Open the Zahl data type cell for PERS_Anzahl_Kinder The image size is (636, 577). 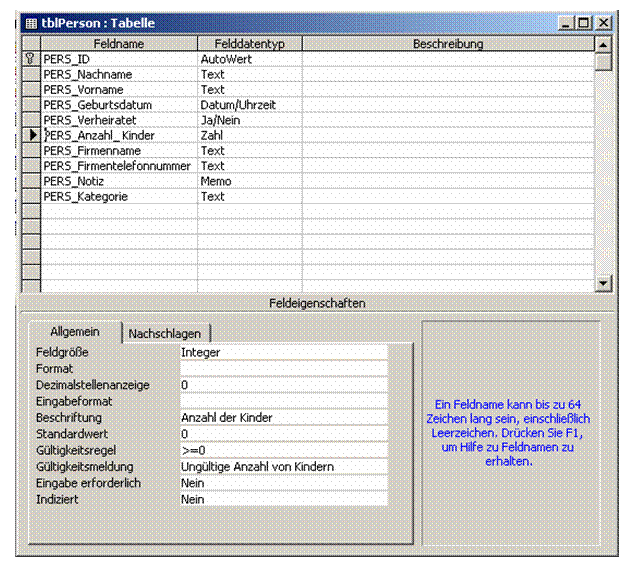tap(249, 135)
